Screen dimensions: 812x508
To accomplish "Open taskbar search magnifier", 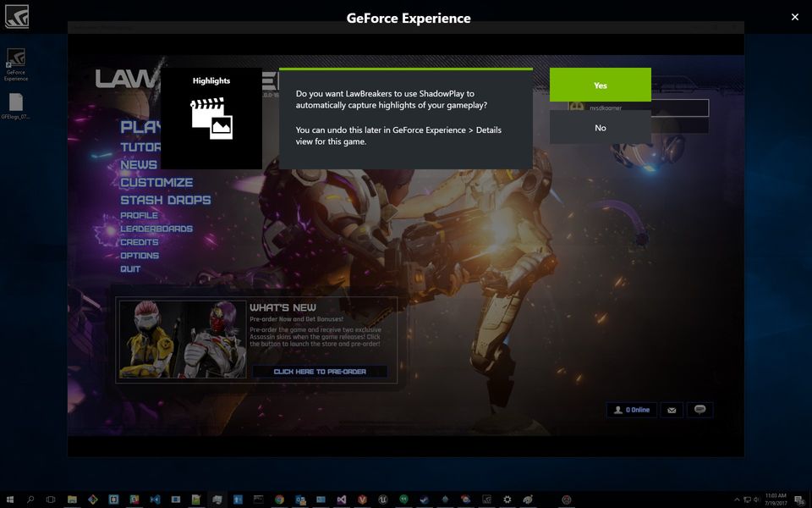I will tap(30, 500).
